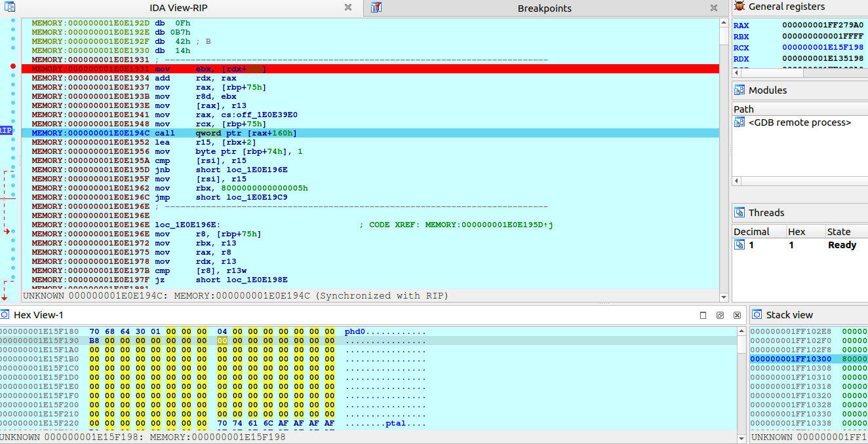Close the Hex View-1 panel
This screenshot has width=868, height=444.
[x=736, y=315]
